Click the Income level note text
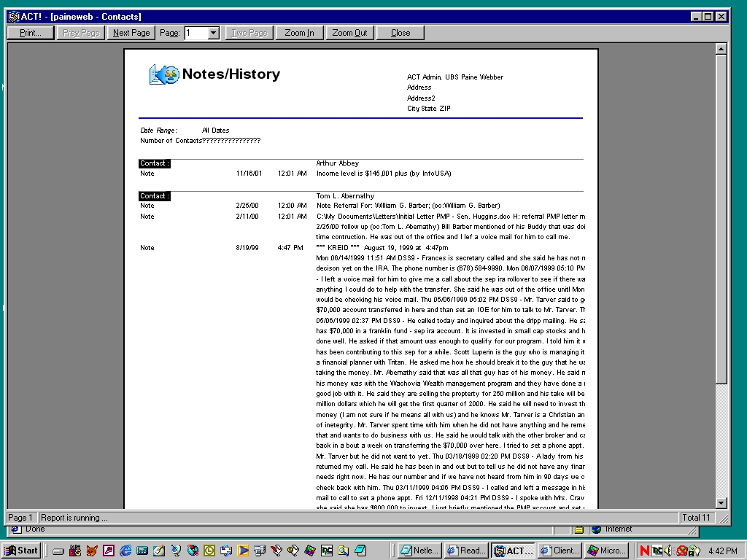 (384, 174)
